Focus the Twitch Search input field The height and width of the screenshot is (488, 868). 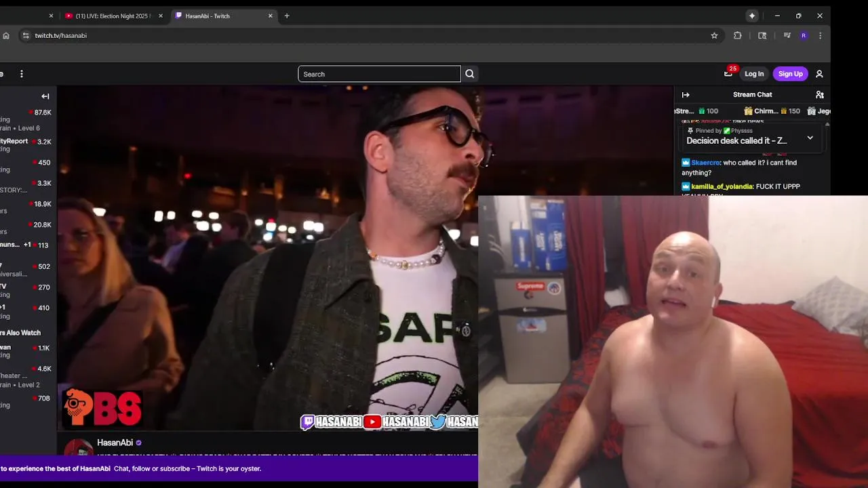[x=379, y=74]
